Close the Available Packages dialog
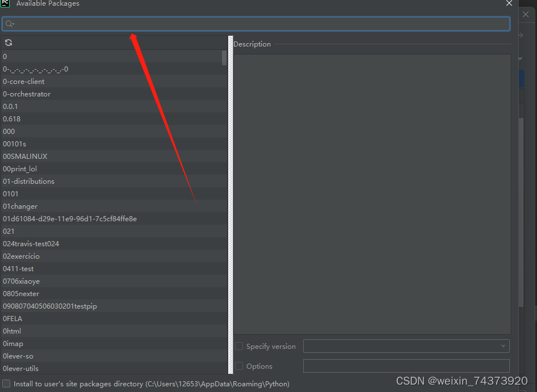This screenshot has width=537, height=392. [x=509, y=3]
